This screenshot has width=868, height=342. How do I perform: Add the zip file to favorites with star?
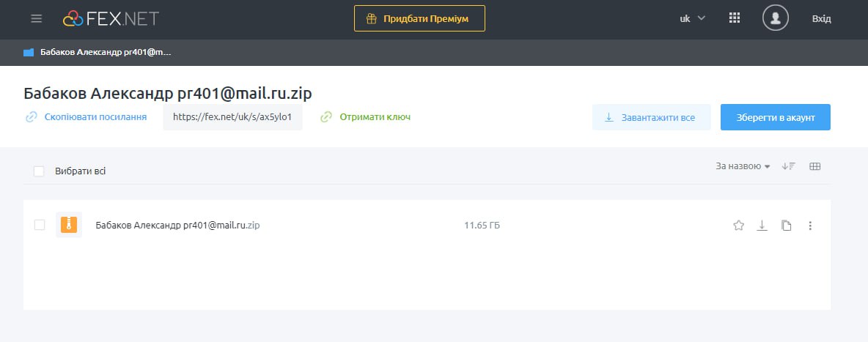(x=738, y=226)
